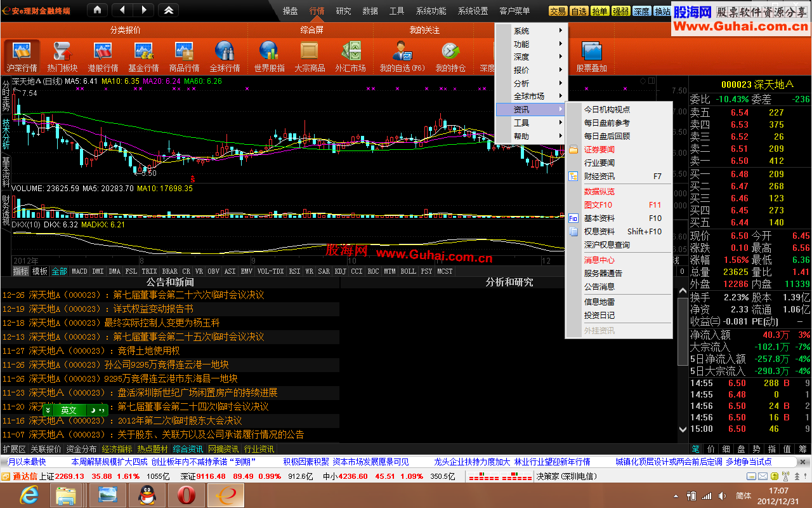Click the 强弱 yellow button
Screen dimensions: 812x508
tap(620, 11)
